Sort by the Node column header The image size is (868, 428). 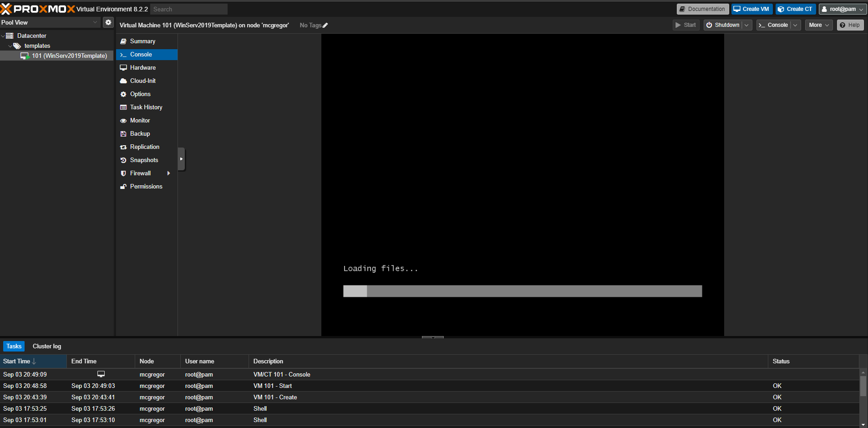coord(157,362)
